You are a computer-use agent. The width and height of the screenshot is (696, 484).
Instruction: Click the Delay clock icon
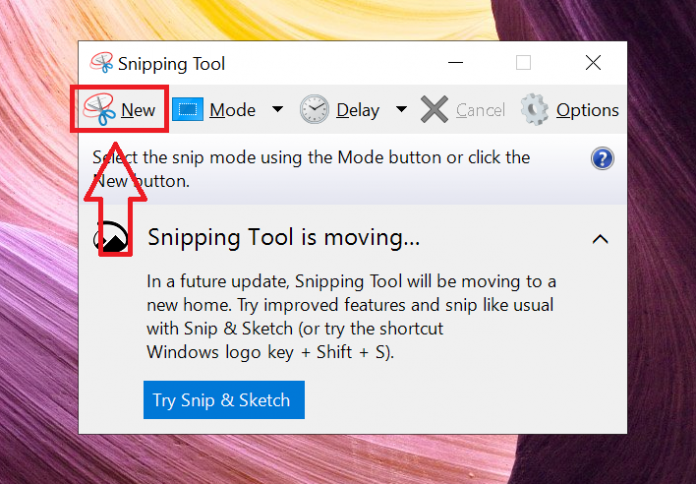(314, 110)
